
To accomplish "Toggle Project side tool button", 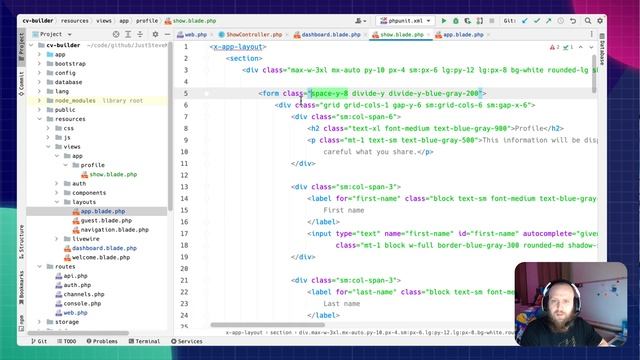I will [22, 47].
